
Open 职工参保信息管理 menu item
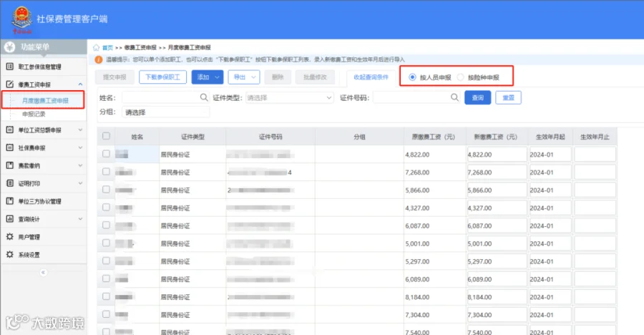(x=39, y=67)
